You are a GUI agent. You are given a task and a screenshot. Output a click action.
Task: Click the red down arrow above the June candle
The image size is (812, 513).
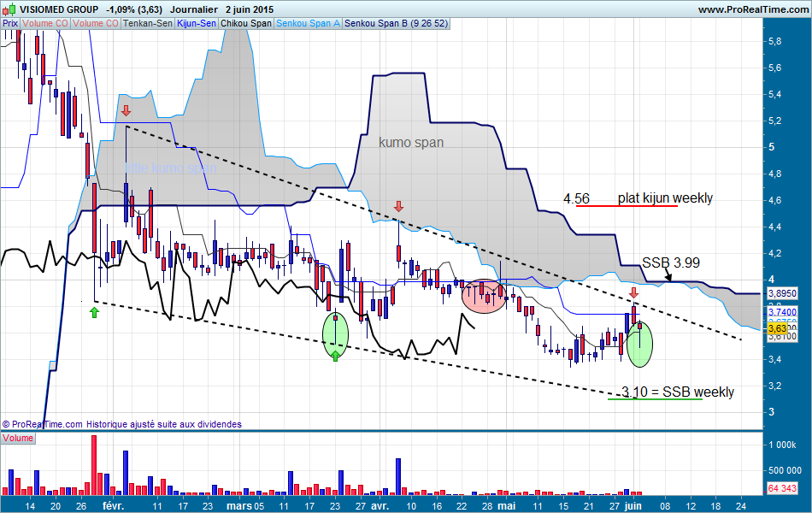tap(633, 293)
